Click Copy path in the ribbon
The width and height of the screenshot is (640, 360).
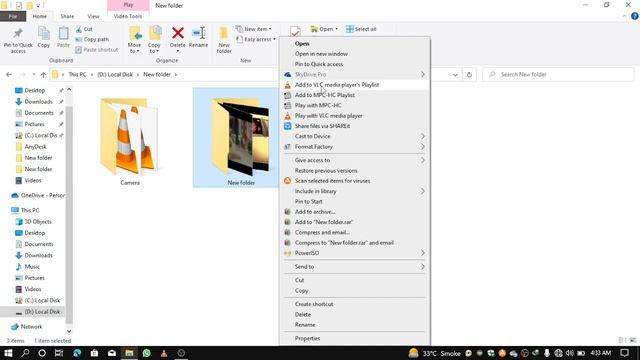92,40
